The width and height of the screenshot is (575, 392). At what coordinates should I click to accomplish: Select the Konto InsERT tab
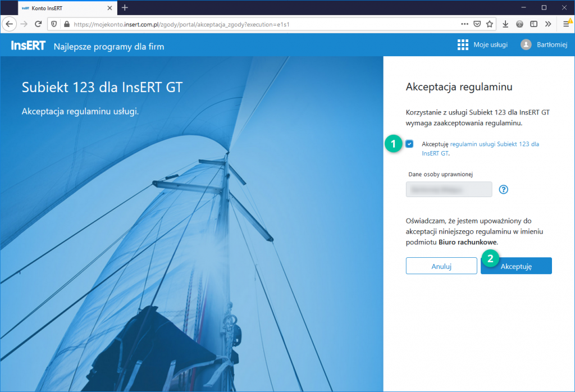67,8
